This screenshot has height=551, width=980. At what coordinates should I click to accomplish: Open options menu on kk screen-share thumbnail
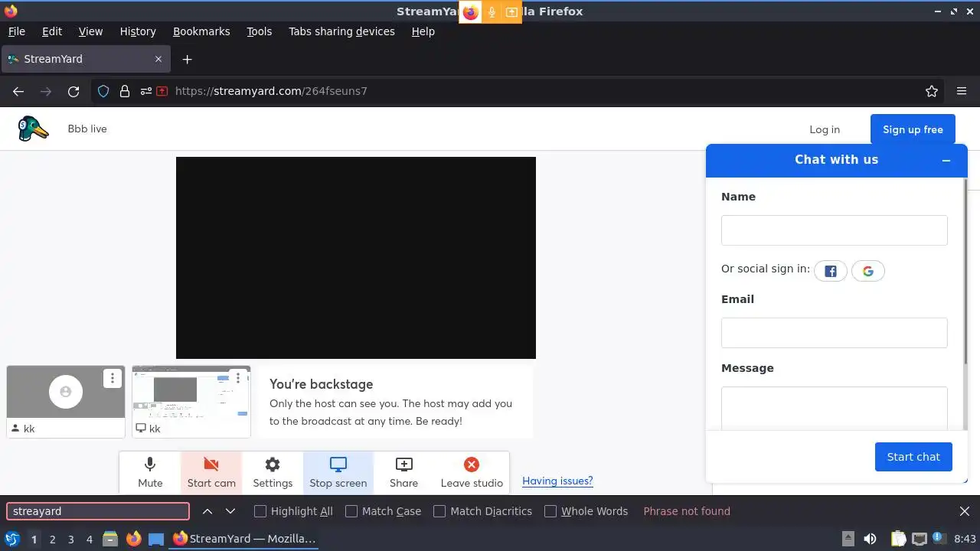238,378
